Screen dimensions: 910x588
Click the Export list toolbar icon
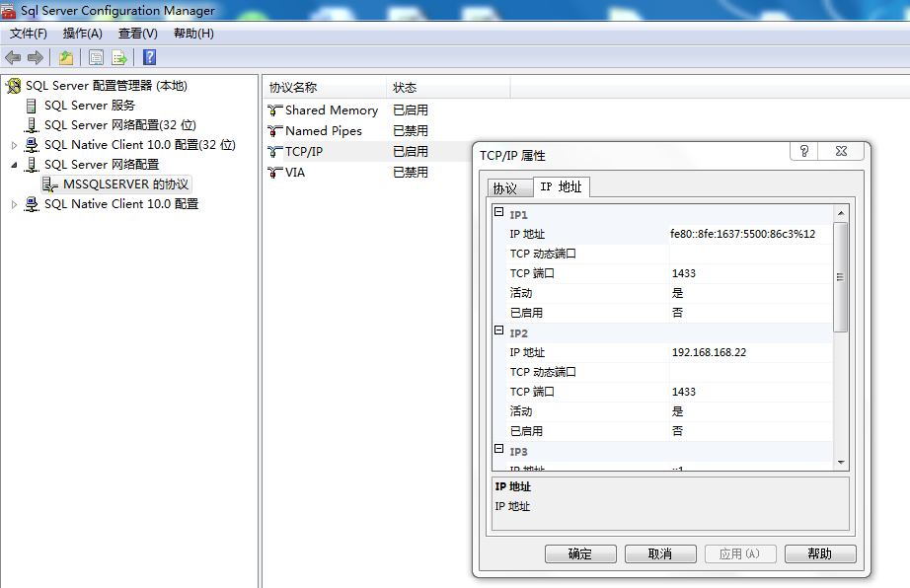coord(119,57)
